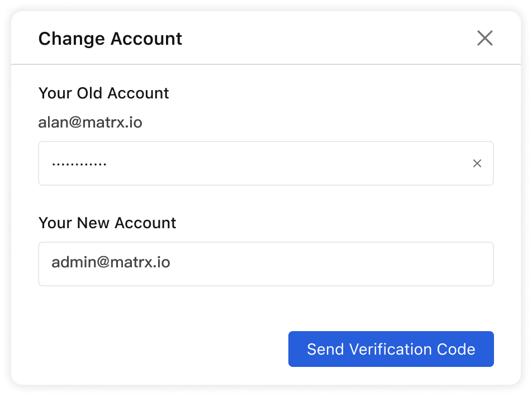Click the password dots in the field
The height and width of the screenshot is (396, 532).
79,164
